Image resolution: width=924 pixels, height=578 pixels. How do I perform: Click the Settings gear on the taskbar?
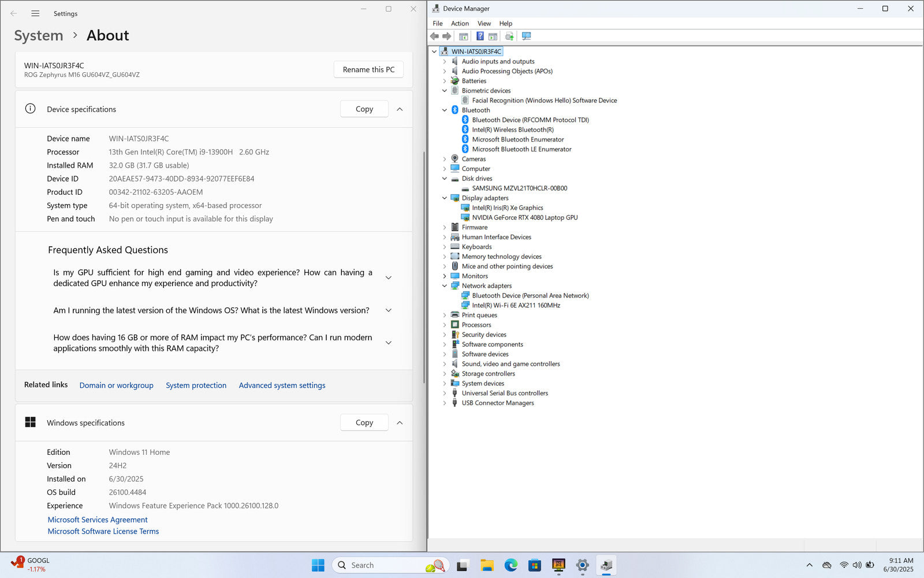[583, 565]
